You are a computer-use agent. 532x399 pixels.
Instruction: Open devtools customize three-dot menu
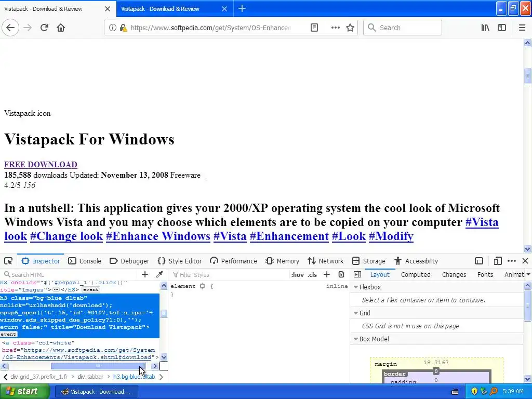click(x=512, y=261)
